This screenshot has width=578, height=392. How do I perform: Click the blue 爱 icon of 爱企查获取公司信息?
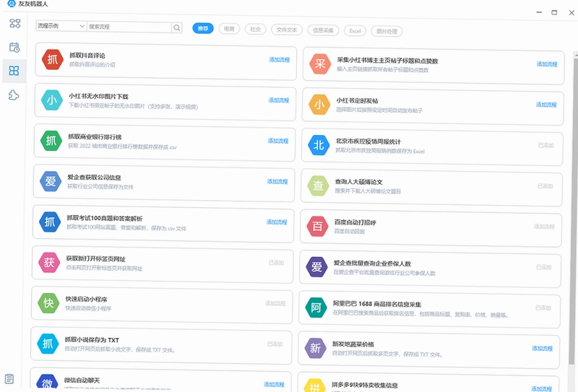pyautogui.click(x=51, y=181)
